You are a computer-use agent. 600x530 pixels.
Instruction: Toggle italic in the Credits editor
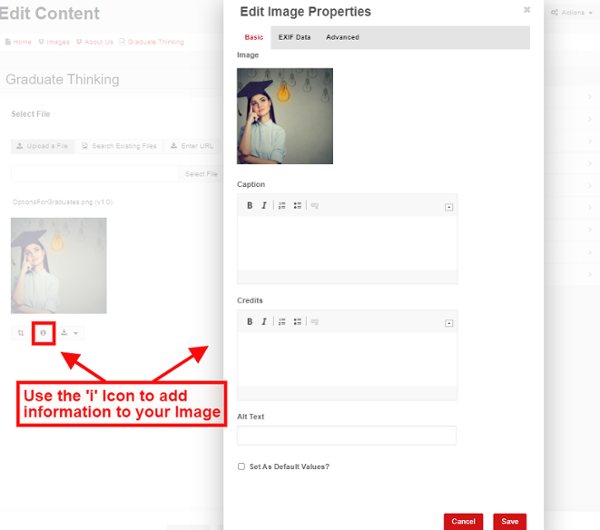264,321
